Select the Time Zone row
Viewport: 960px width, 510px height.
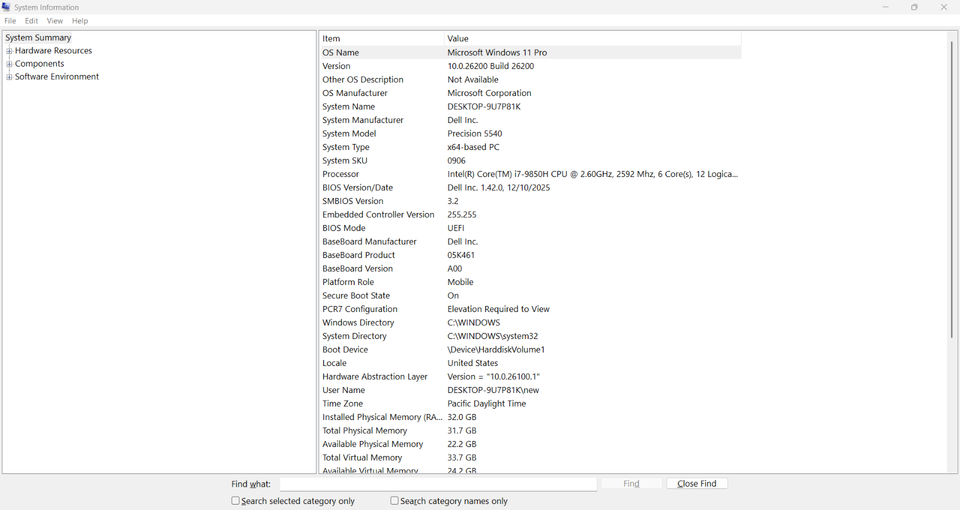coord(530,403)
